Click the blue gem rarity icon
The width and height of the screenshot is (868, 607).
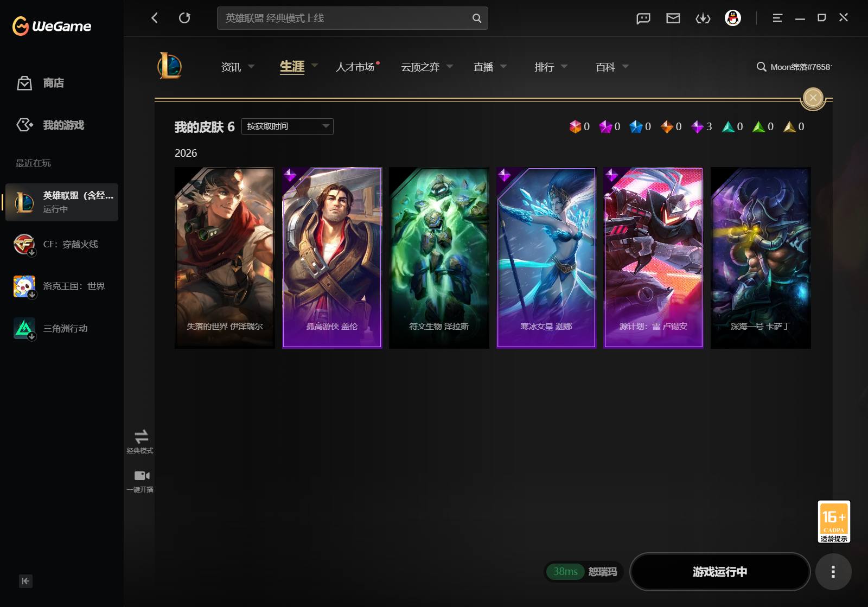click(x=636, y=126)
